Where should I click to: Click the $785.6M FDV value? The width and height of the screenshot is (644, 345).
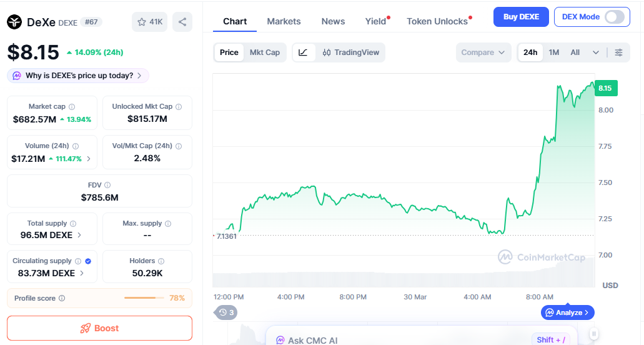tap(100, 197)
